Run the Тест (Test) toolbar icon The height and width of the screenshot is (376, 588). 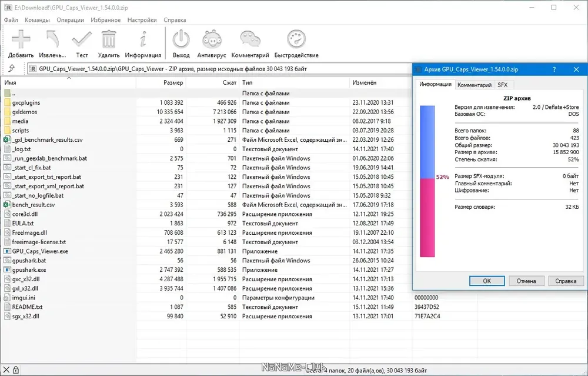pos(82,39)
